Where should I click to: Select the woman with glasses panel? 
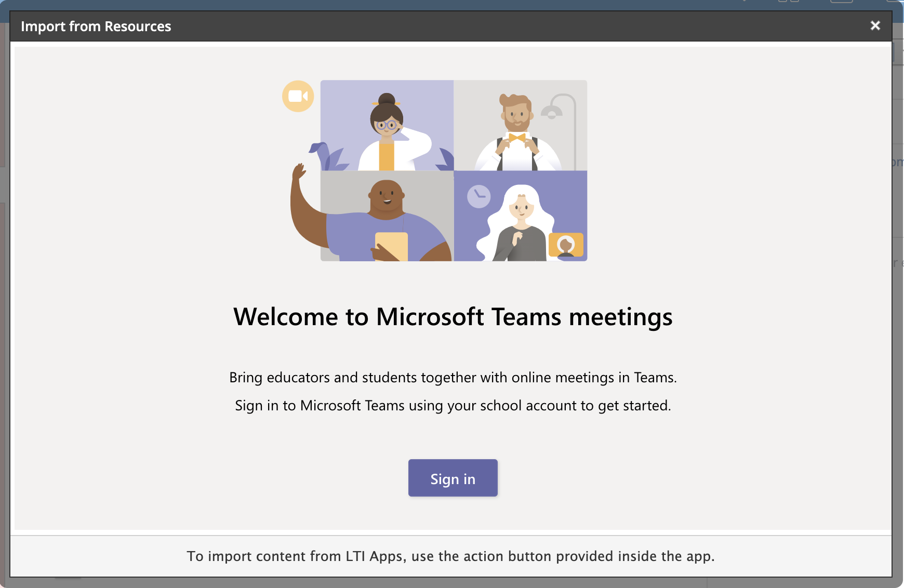[387, 125]
